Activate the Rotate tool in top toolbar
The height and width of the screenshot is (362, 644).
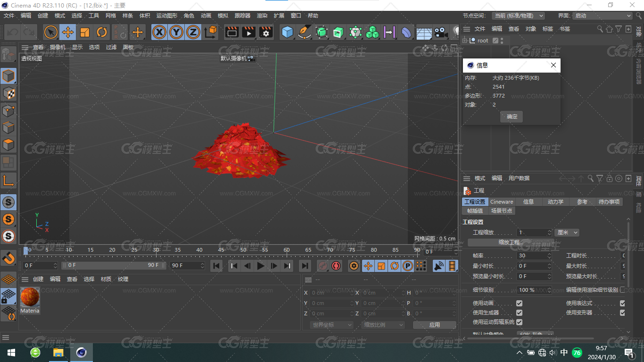coord(102,32)
